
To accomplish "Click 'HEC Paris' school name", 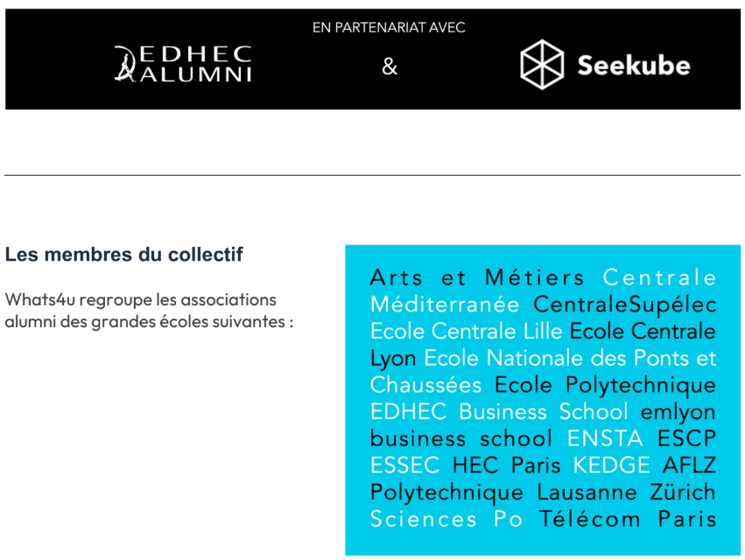I will [506, 465].
